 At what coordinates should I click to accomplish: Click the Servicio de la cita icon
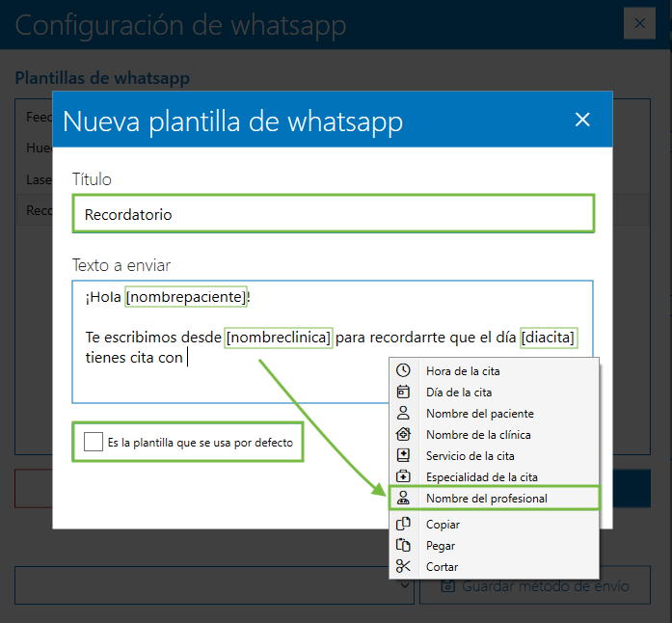(x=403, y=455)
